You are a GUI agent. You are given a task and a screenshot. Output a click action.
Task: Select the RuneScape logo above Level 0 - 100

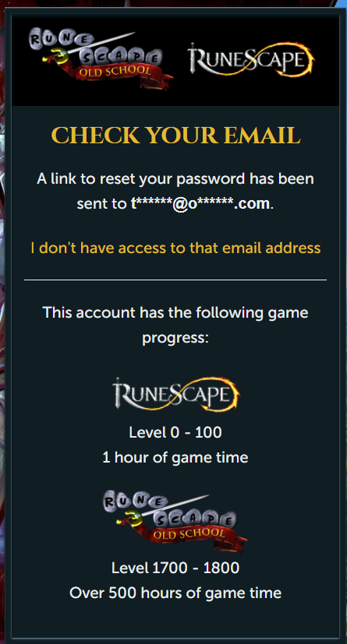pyautogui.click(x=176, y=396)
